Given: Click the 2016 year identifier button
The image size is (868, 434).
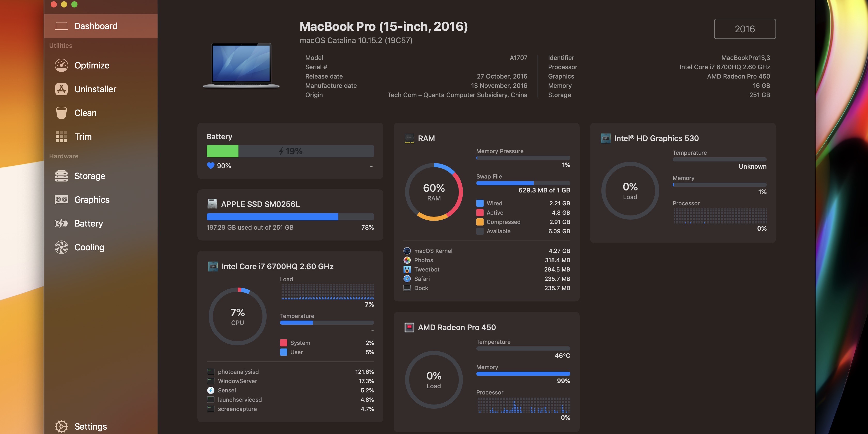Looking at the screenshot, I should click(x=745, y=28).
